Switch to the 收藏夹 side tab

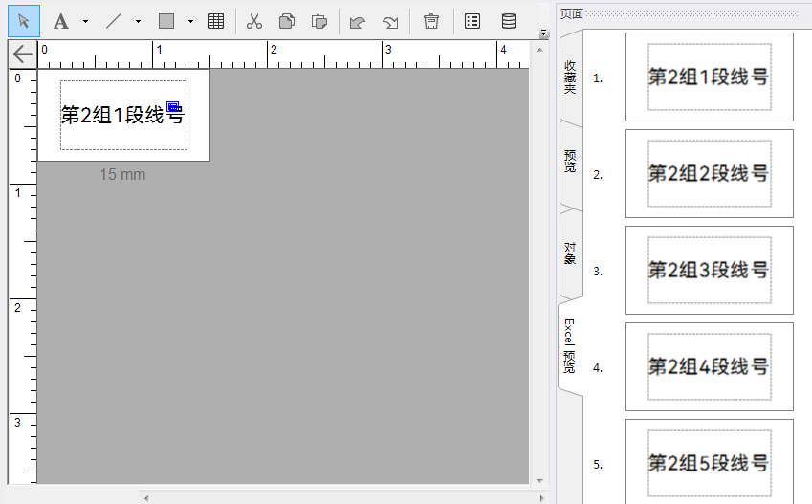click(x=570, y=77)
